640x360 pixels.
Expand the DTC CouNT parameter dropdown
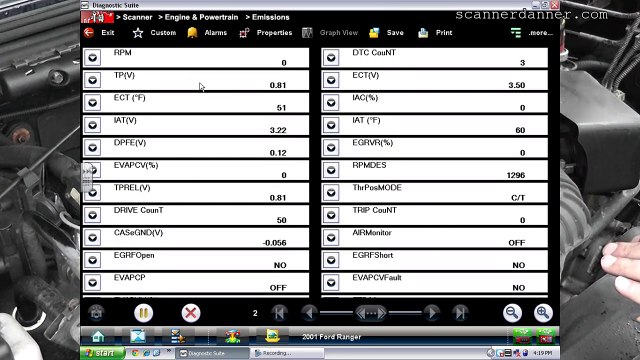(331, 58)
